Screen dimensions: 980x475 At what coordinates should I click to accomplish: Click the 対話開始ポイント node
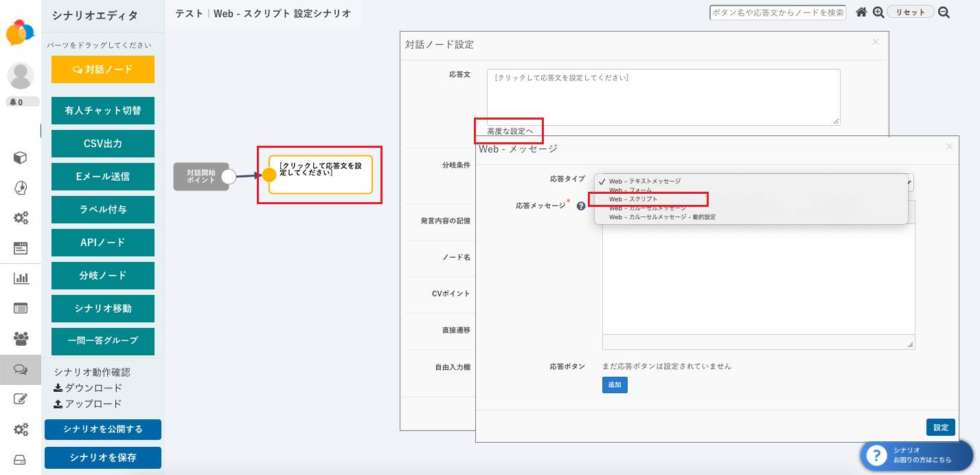tap(201, 177)
